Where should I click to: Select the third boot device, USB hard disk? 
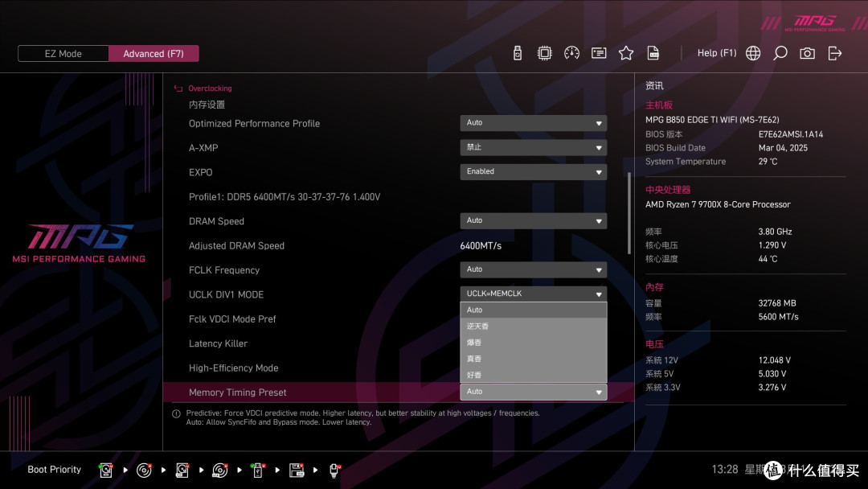[182, 471]
